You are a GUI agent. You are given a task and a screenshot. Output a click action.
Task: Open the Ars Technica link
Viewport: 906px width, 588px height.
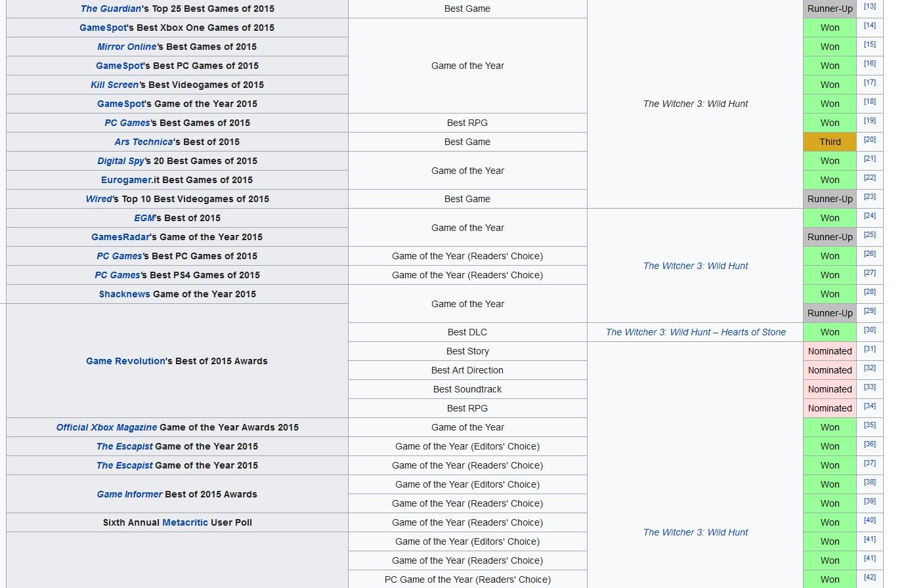point(144,142)
